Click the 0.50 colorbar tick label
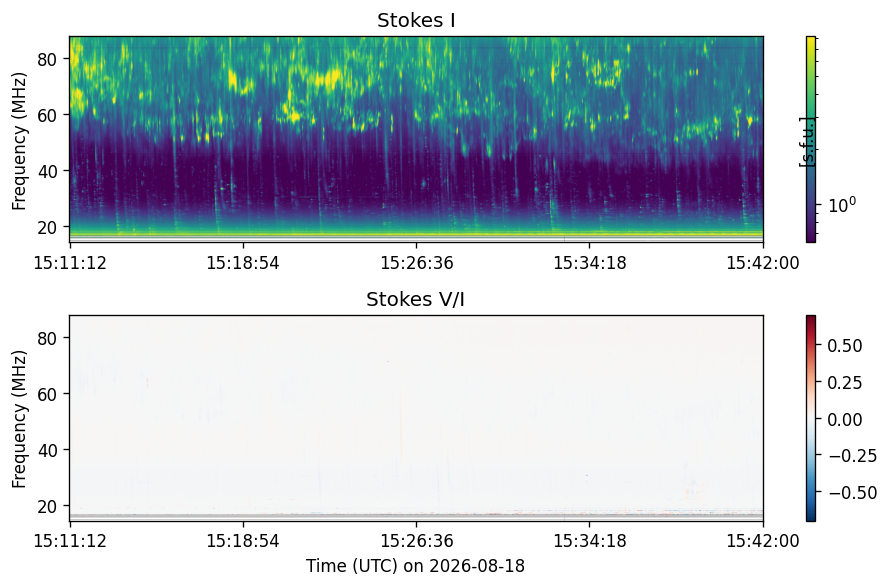The image size is (889, 587). [845, 346]
